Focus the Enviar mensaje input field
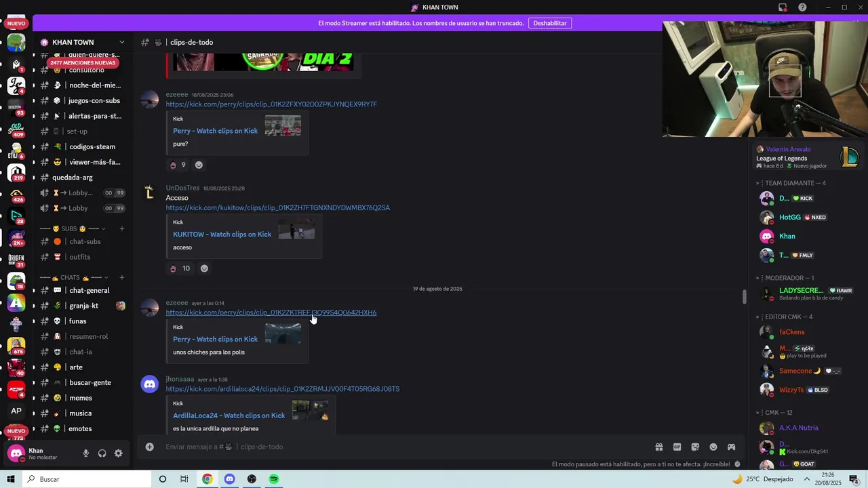 click(407, 447)
